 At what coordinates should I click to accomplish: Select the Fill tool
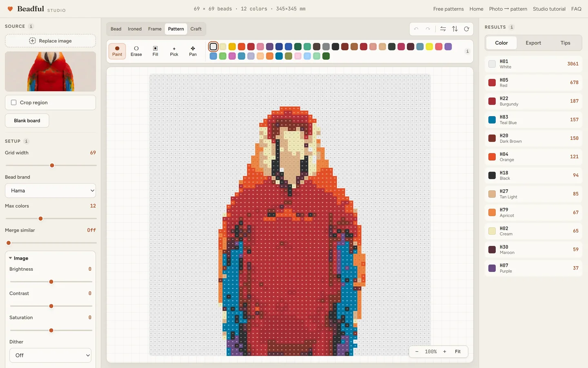click(155, 51)
